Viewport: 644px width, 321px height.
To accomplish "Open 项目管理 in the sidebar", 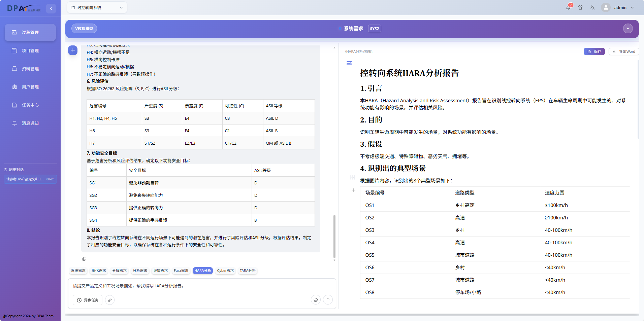I will point(30,50).
